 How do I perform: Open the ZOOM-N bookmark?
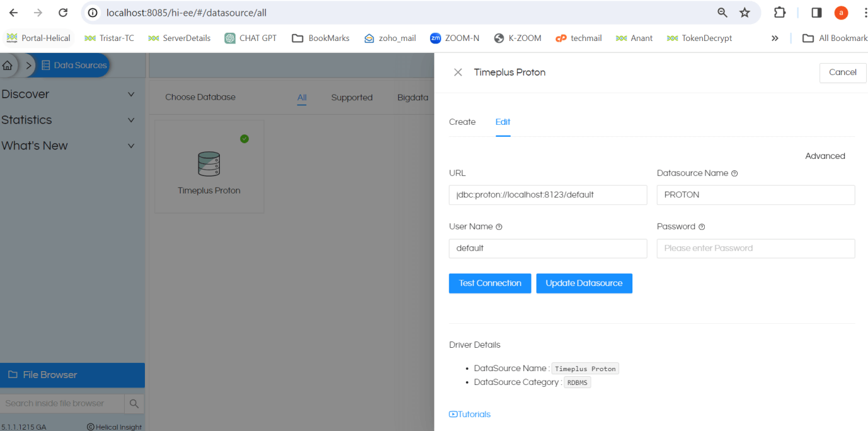[x=454, y=38]
